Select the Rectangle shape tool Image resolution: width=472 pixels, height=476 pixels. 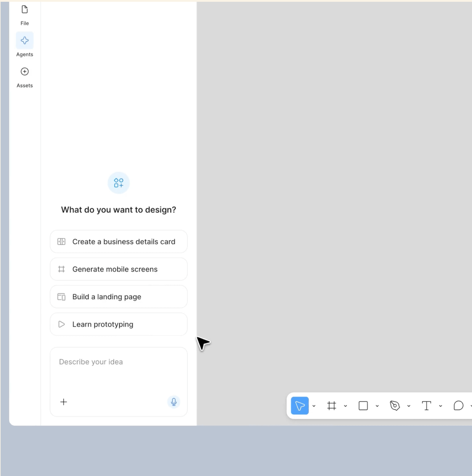[x=363, y=406]
